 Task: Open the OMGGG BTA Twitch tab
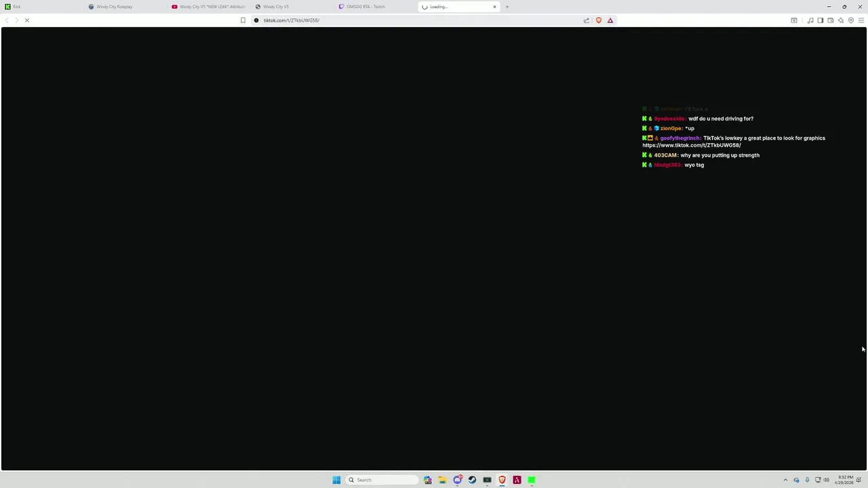(375, 7)
